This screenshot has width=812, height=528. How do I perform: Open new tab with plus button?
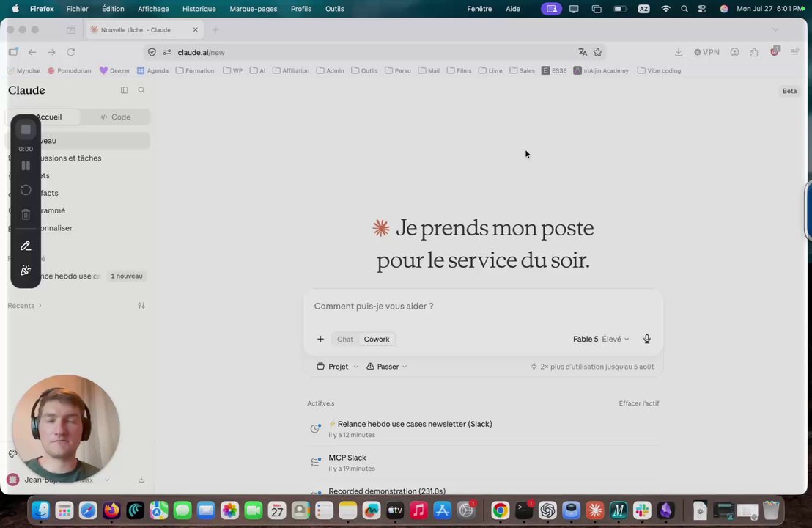[215, 29]
